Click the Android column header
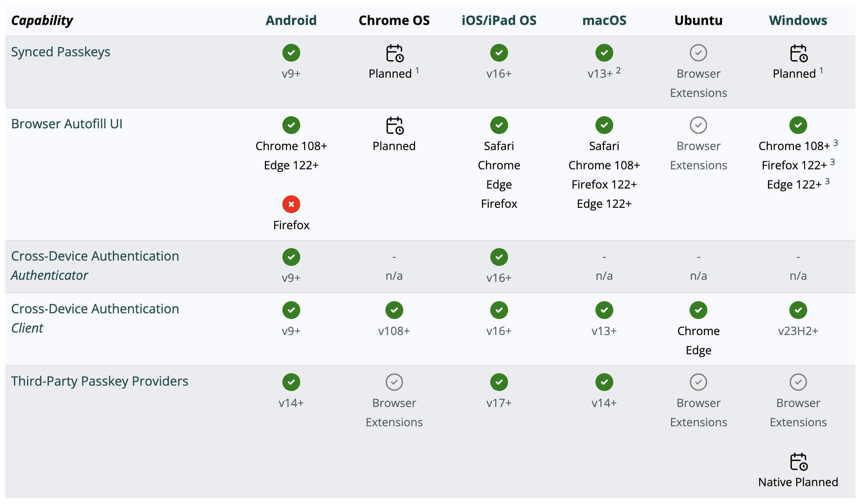860x504 pixels. click(x=291, y=20)
